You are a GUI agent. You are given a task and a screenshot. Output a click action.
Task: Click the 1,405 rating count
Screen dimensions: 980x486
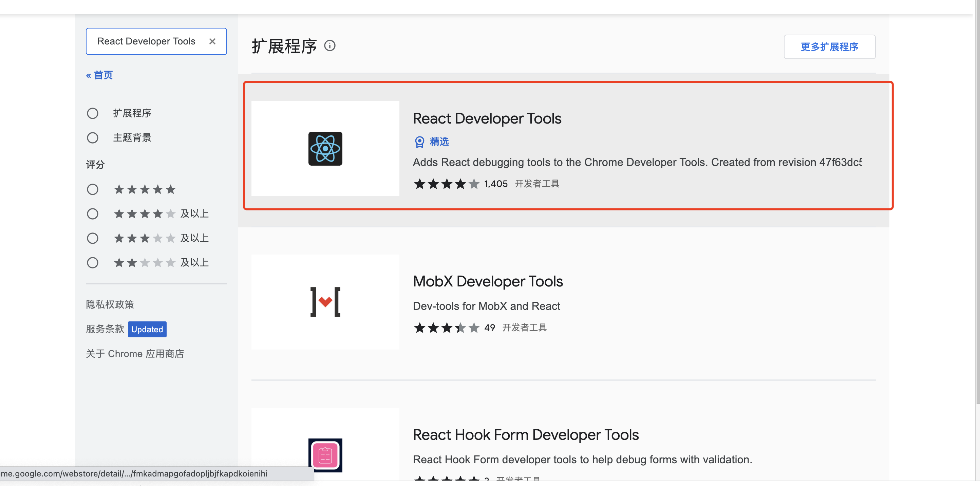(496, 184)
